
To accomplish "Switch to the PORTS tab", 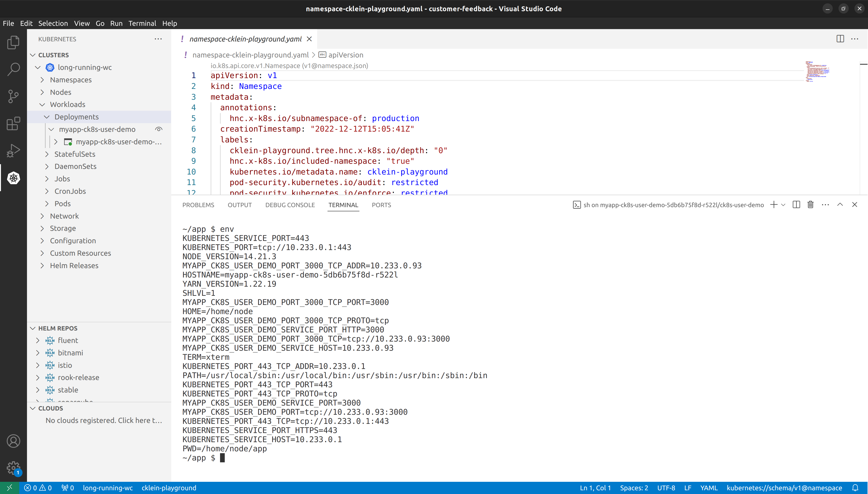I will point(381,205).
